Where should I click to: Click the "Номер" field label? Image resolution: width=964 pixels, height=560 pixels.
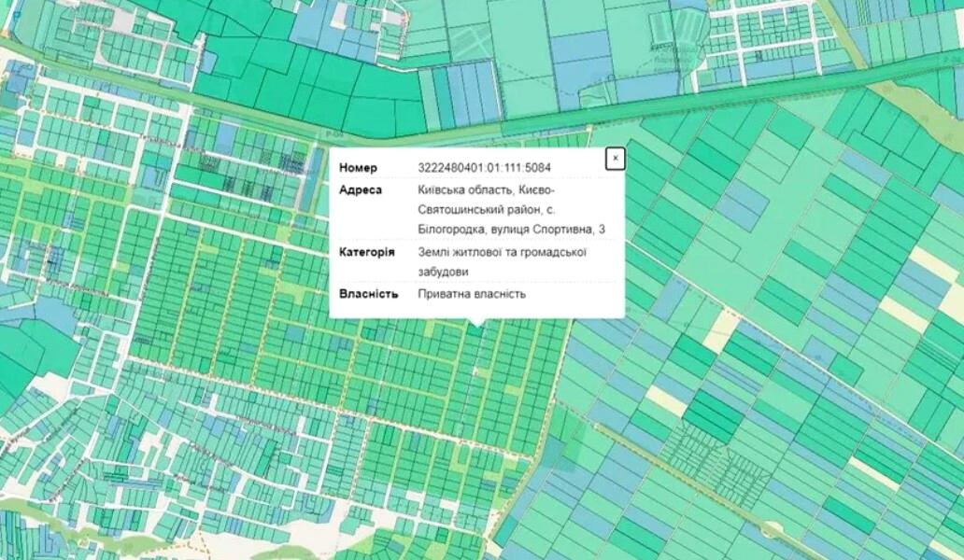pyautogui.click(x=358, y=168)
